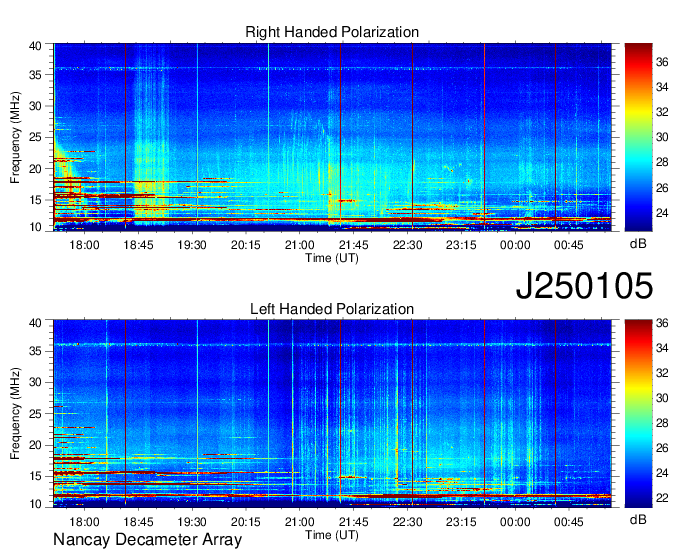Pick the 21:45 tick on Left Handed time axis
680x552 pixels.
(x=353, y=522)
